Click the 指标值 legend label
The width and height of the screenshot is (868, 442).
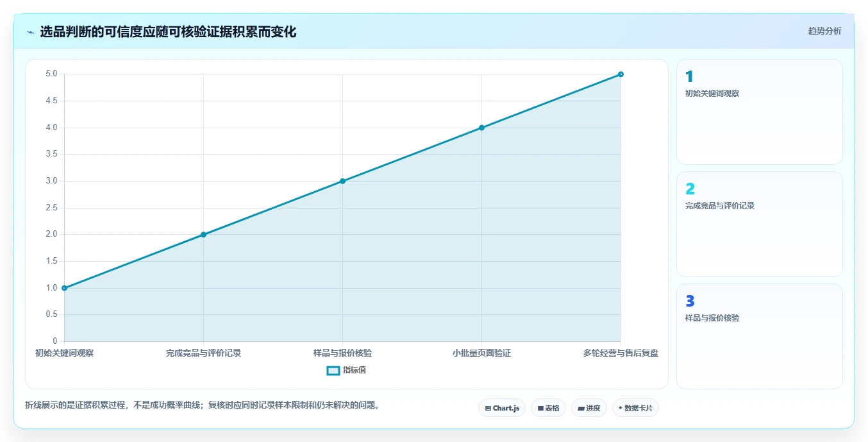(x=355, y=370)
